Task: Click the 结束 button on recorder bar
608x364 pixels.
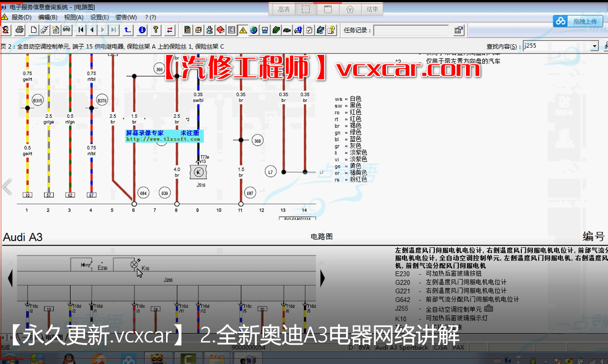Action: pyautogui.click(x=372, y=9)
